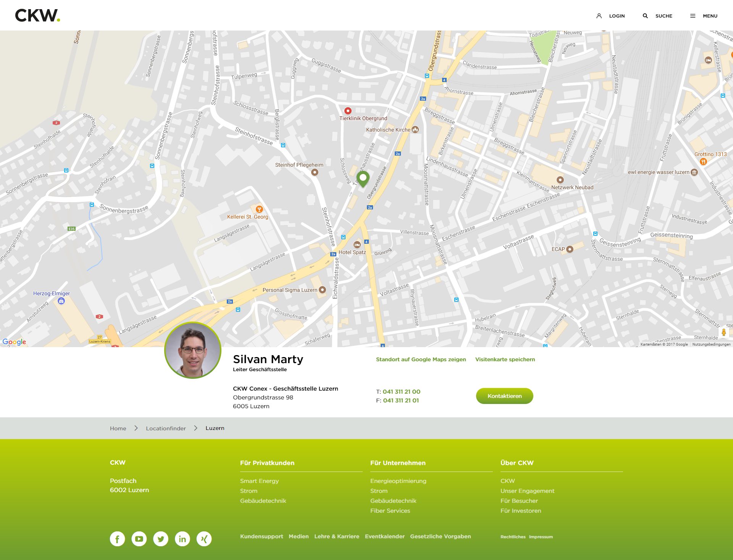Click the Tierklinik Obergrund red marker
733x560 pixels.
pyautogui.click(x=348, y=111)
